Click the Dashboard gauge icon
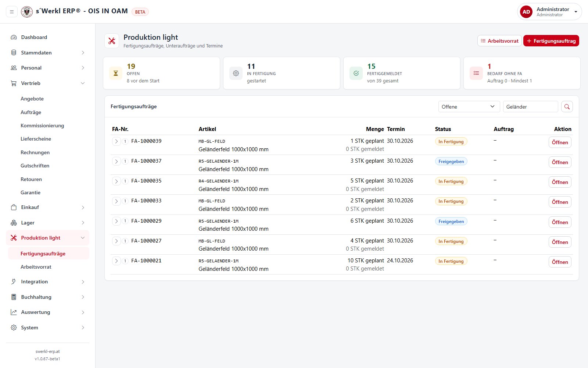588x368 pixels. pyautogui.click(x=14, y=37)
